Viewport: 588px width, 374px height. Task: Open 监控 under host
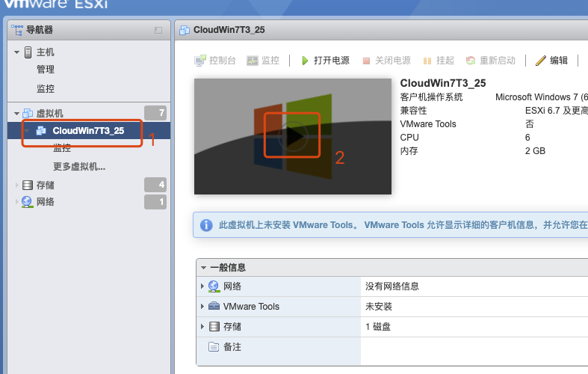(46, 88)
